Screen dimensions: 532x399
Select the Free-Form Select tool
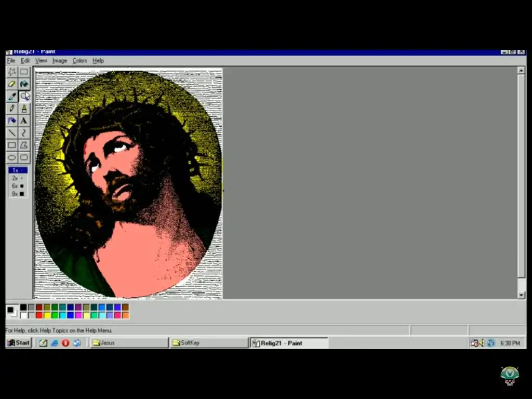[12, 72]
